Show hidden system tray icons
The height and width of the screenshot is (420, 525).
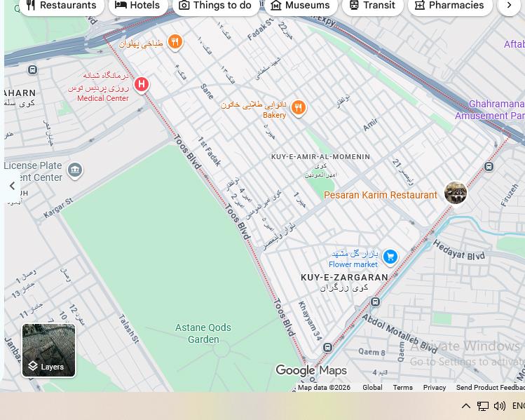click(x=465, y=406)
